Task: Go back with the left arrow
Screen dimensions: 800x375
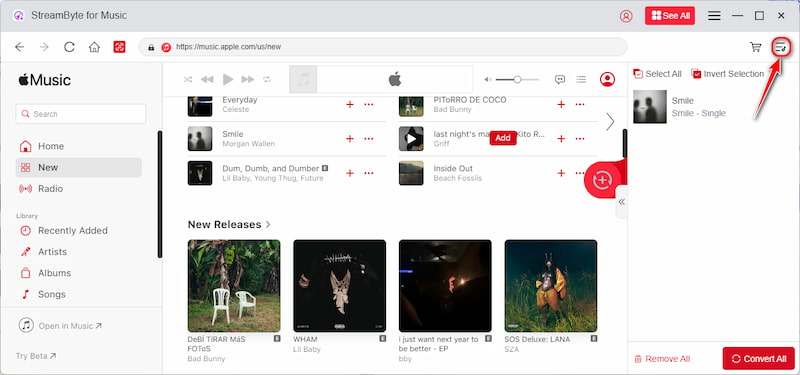Action: tap(19, 47)
